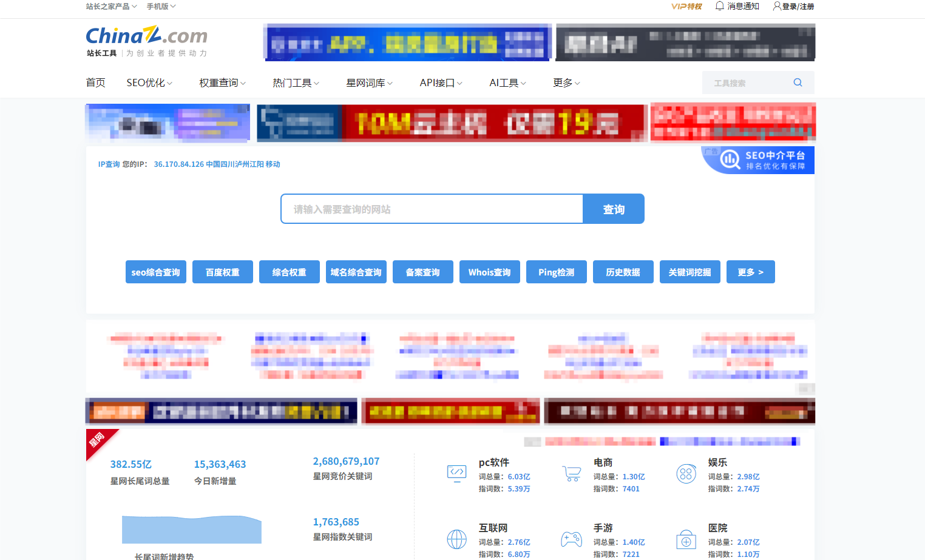Click the website query input field
Viewport: 925px width, 560px height.
click(x=432, y=209)
